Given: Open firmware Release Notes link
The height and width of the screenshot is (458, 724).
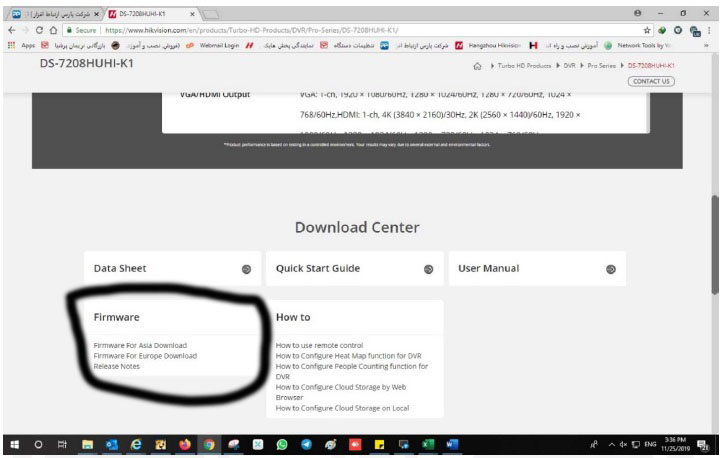Looking at the screenshot, I should tap(116, 366).
